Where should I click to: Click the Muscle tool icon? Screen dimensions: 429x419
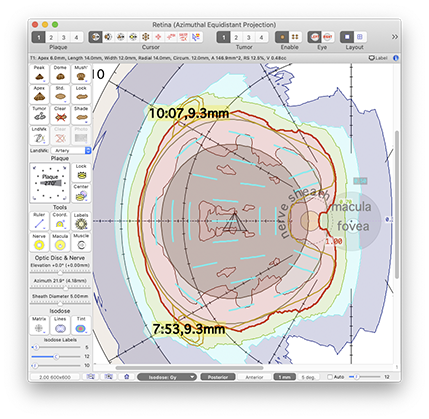[x=81, y=242]
